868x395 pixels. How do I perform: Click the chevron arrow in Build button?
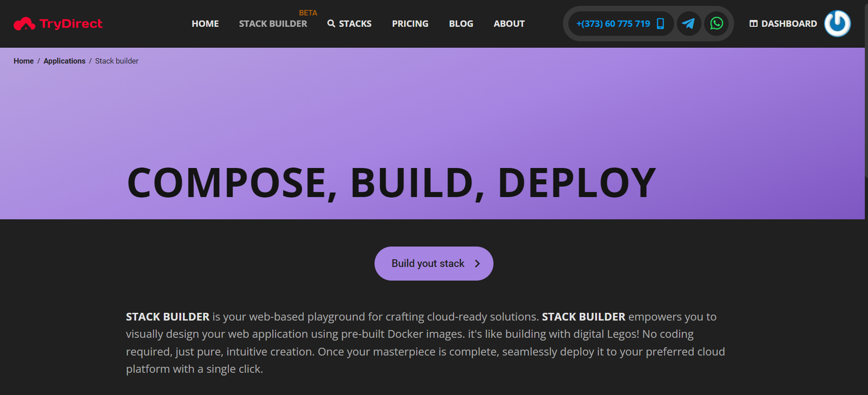click(477, 264)
